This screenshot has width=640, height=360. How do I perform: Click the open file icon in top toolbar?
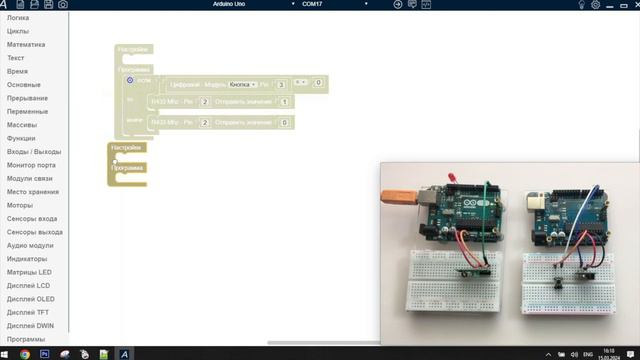click(x=34, y=4)
